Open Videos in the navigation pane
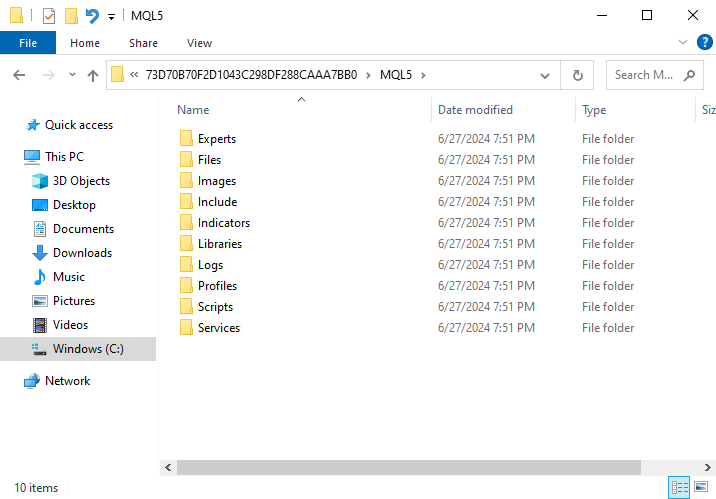Viewport: 716px width, 499px height. pyautogui.click(x=70, y=325)
